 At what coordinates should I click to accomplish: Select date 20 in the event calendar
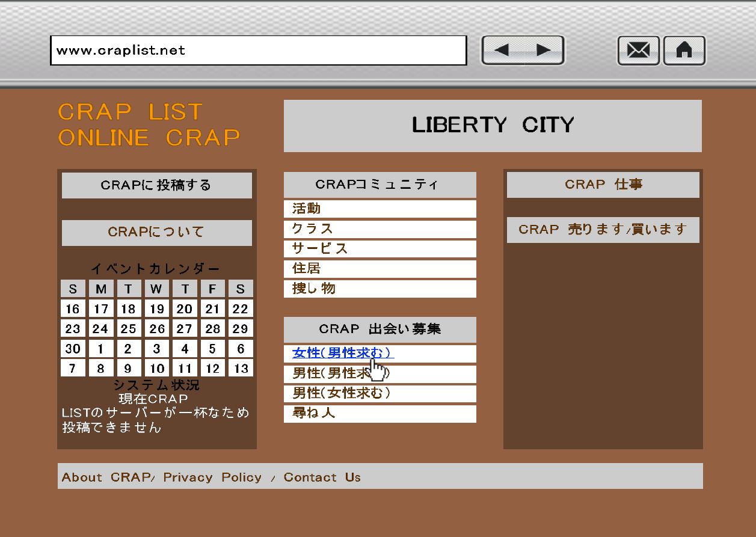point(185,309)
